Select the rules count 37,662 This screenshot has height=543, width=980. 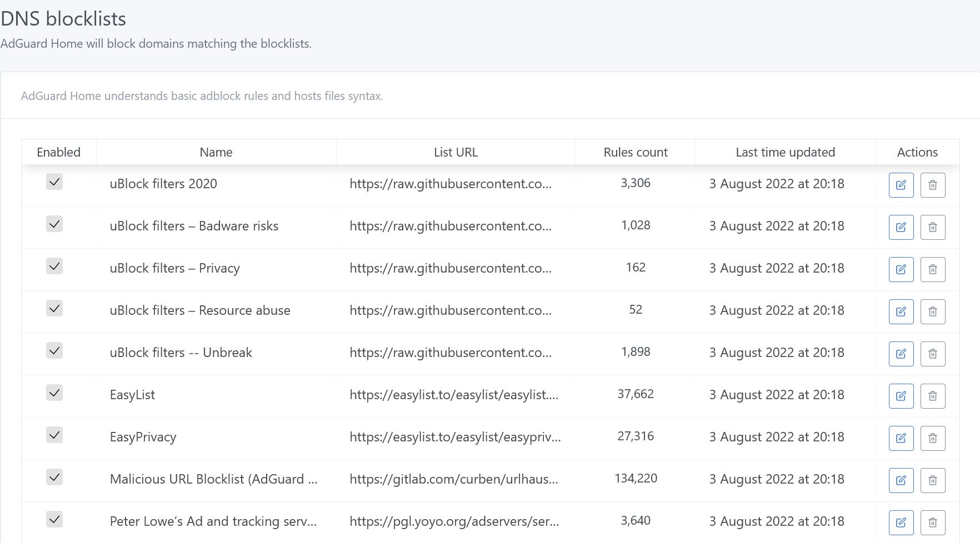[636, 394]
